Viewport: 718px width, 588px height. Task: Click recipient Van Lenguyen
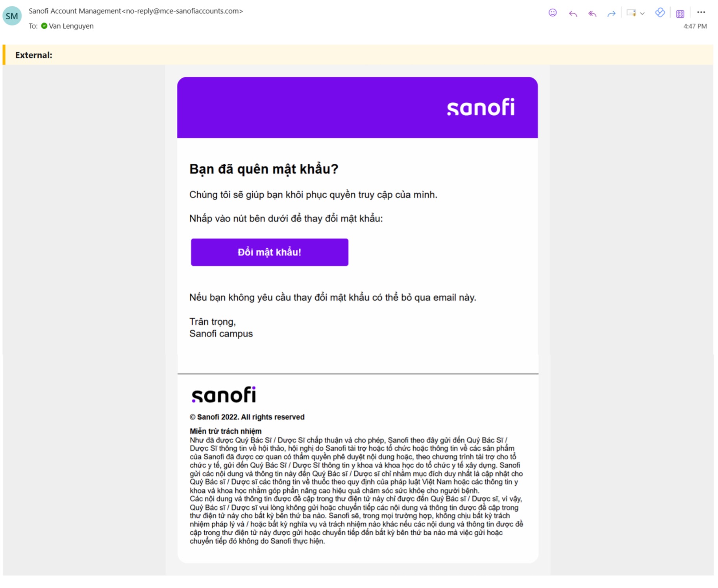(x=71, y=26)
